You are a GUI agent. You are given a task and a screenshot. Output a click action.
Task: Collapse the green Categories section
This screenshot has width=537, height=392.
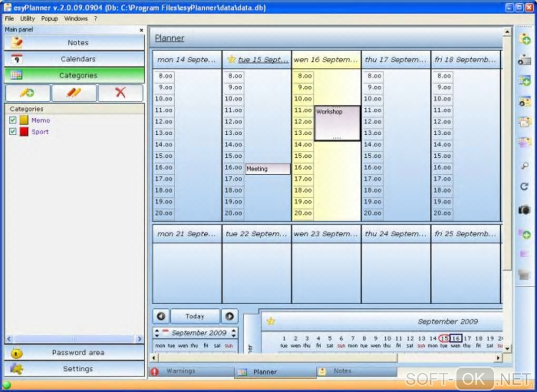pyautogui.click(x=74, y=75)
